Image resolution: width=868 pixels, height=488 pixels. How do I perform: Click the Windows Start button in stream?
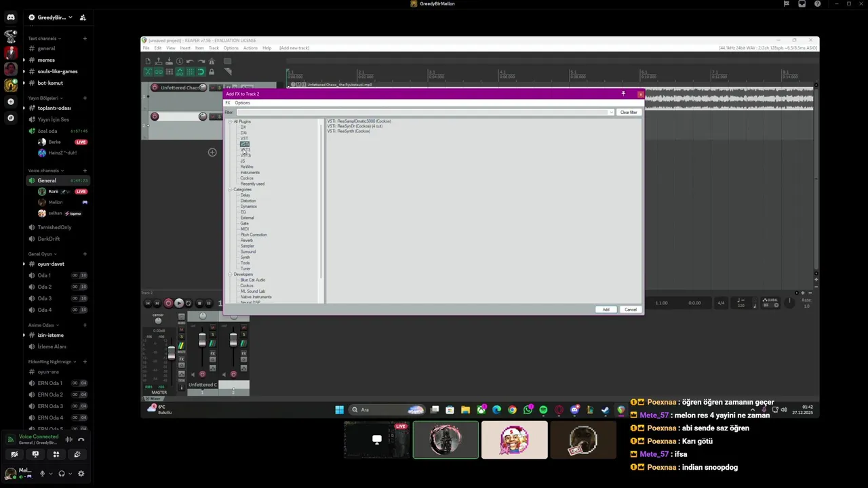[x=339, y=409]
